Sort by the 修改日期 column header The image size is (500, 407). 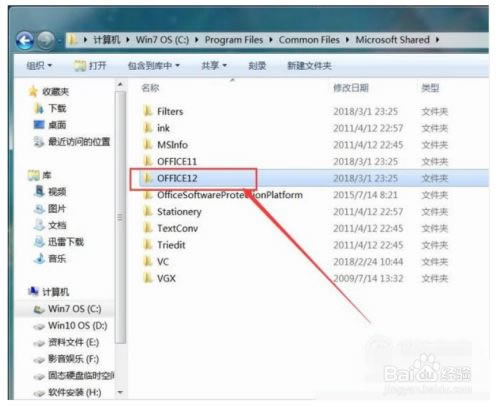pos(351,88)
